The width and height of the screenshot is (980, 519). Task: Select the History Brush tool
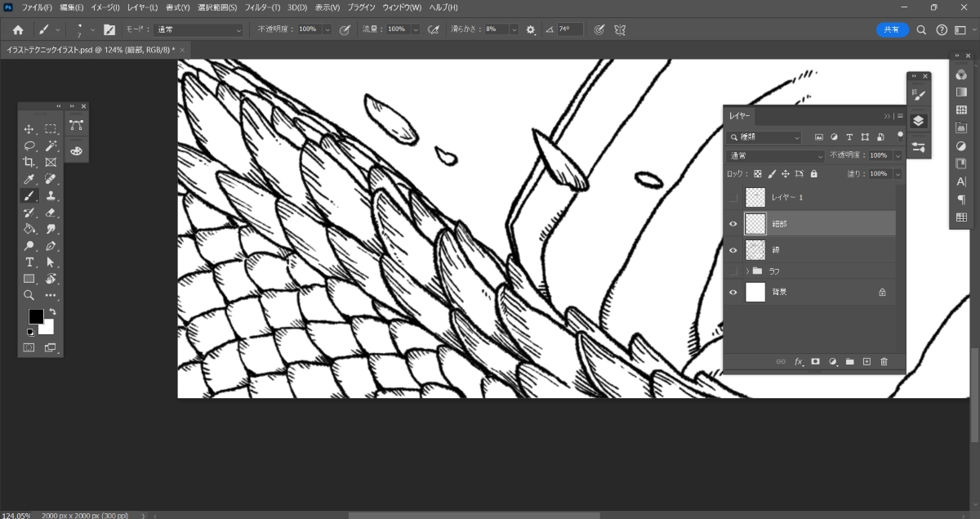coord(29,213)
